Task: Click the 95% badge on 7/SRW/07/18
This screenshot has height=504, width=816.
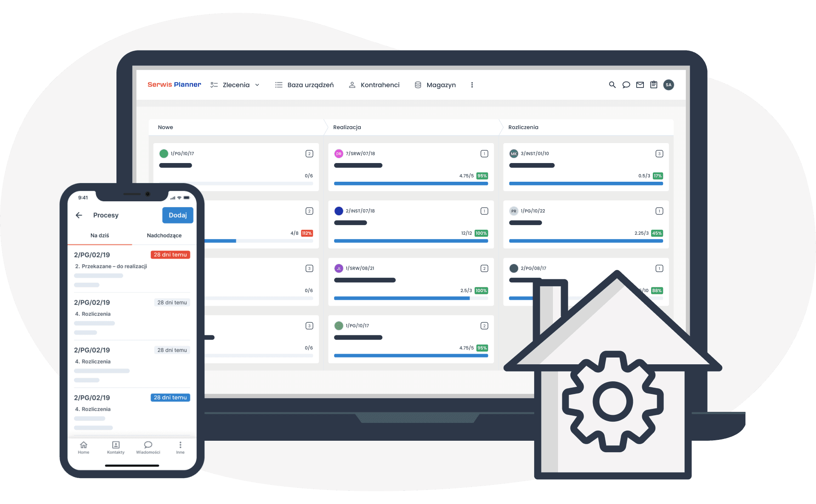Action: pyautogui.click(x=482, y=176)
